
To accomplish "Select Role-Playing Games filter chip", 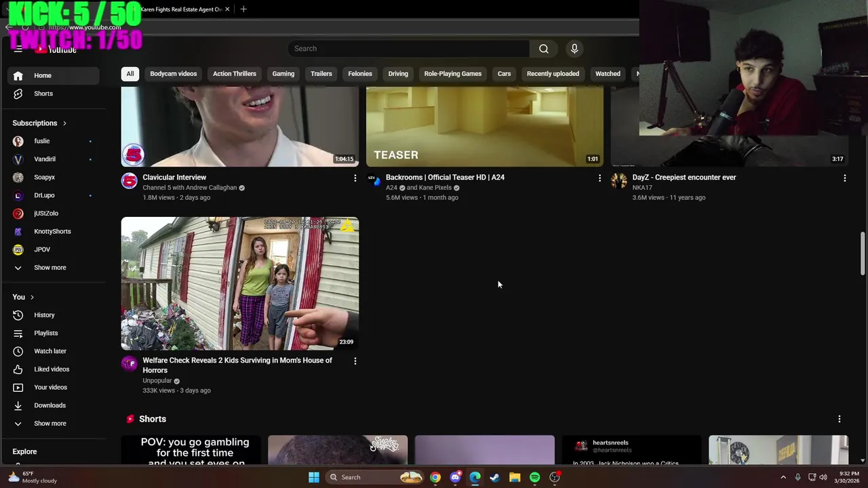I will pyautogui.click(x=453, y=74).
